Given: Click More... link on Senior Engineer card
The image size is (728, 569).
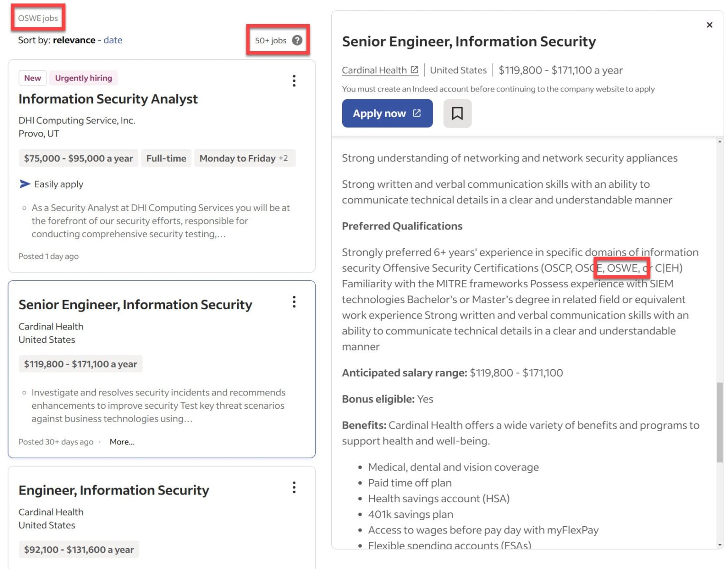Looking at the screenshot, I should pyautogui.click(x=122, y=442).
